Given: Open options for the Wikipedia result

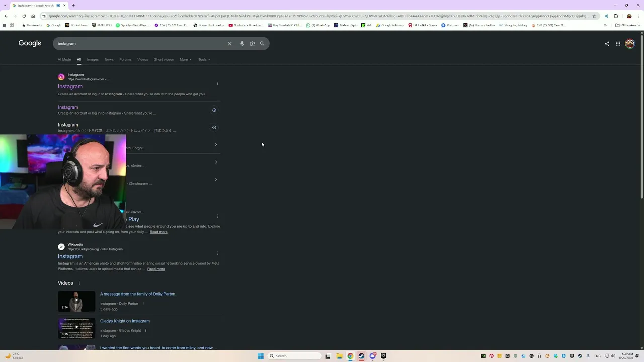Looking at the screenshot, I should (x=217, y=253).
